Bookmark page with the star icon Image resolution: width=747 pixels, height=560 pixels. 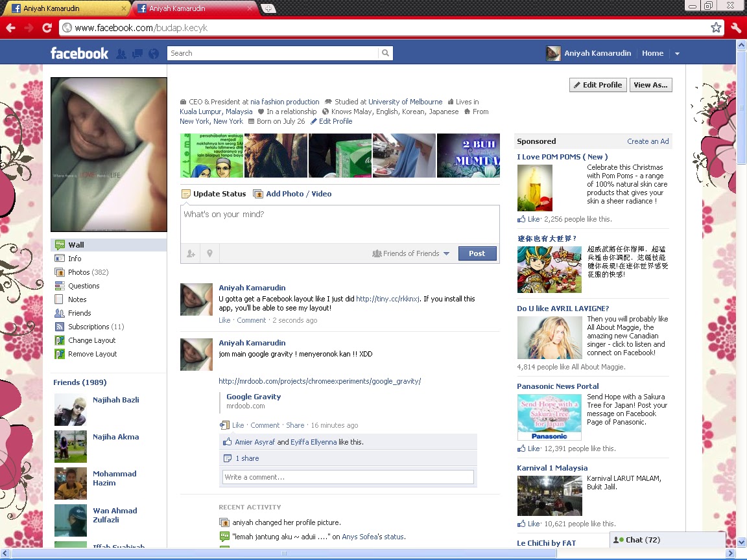tap(716, 28)
